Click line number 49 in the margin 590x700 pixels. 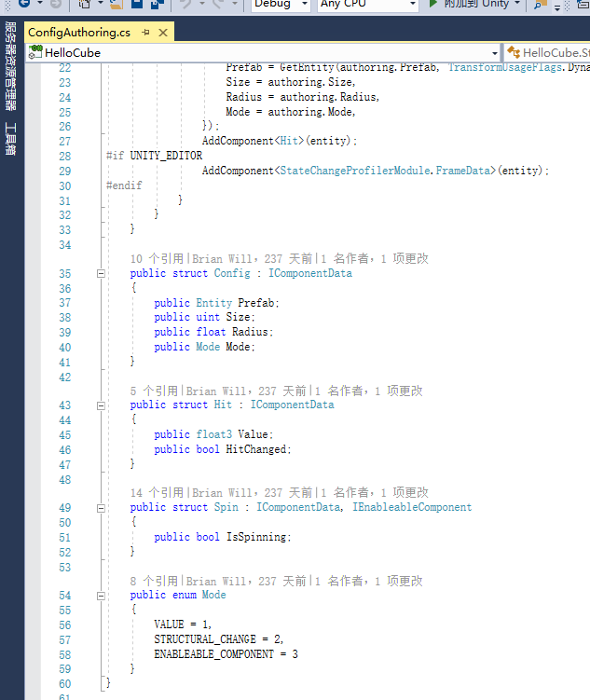[x=65, y=508]
